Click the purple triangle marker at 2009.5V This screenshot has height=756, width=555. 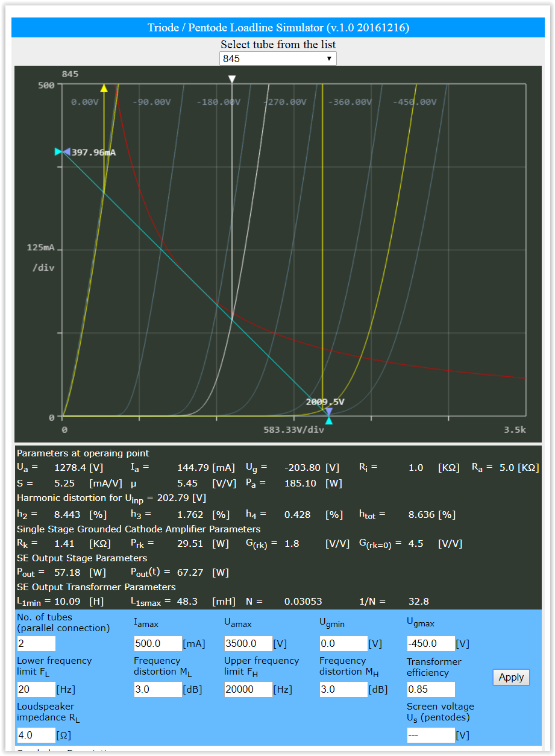(x=328, y=412)
